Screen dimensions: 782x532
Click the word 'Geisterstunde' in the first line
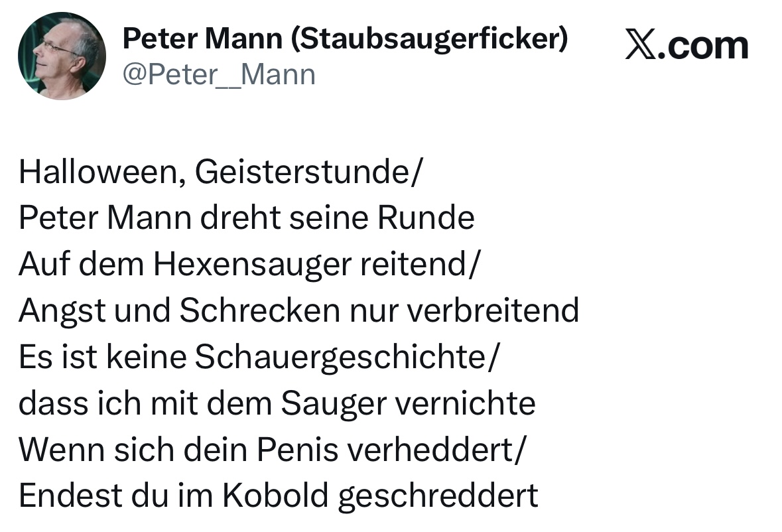tap(303, 172)
